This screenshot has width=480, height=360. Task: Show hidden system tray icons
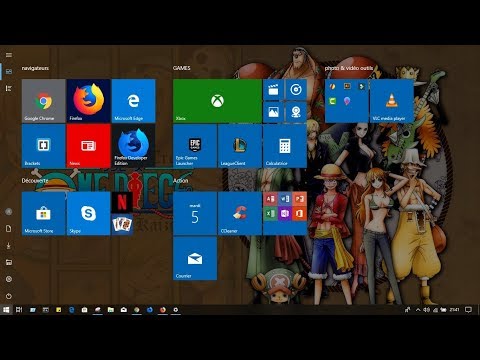pyautogui.click(x=418, y=310)
